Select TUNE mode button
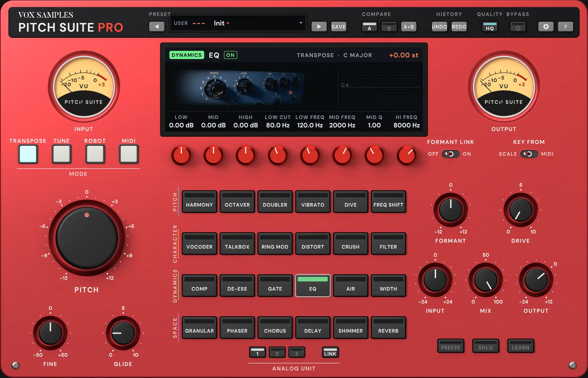The height and width of the screenshot is (378, 588). 61,154
